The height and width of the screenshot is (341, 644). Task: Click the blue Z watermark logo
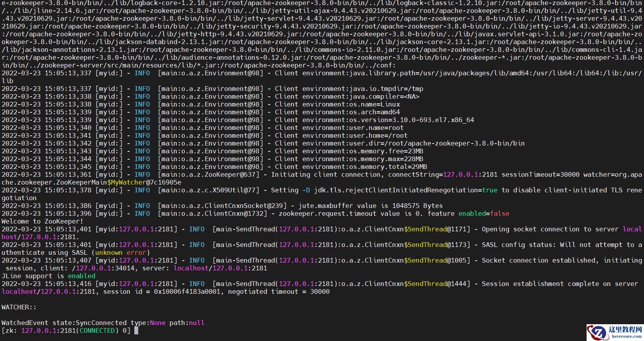598,332
